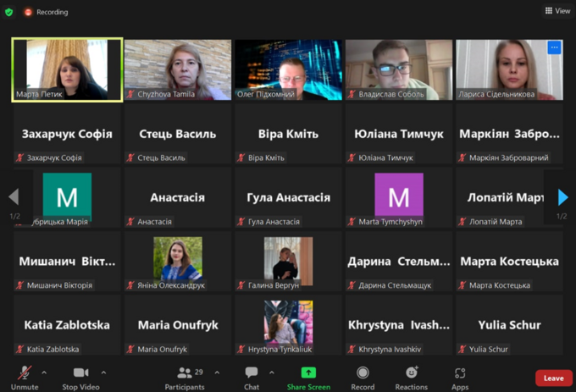The width and height of the screenshot is (576, 392).
Task: Click muted mic icon beside Yulia Schur label
Action: pos(462,349)
